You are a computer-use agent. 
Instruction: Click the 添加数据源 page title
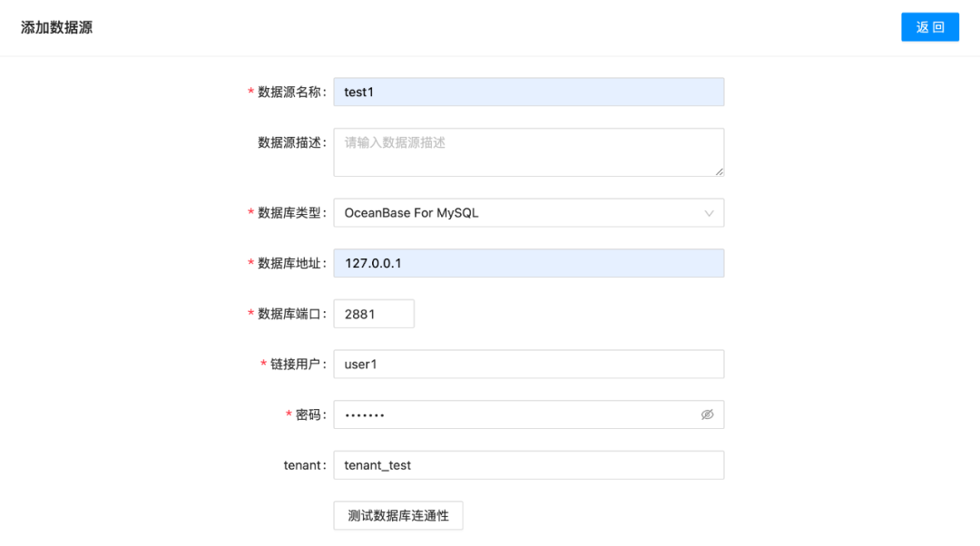click(56, 27)
